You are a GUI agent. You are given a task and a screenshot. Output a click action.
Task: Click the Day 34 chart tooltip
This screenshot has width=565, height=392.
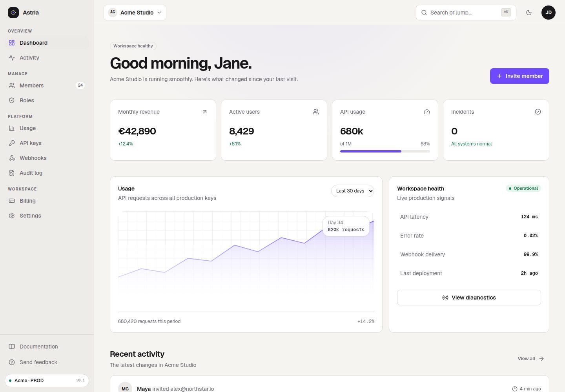(346, 226)
